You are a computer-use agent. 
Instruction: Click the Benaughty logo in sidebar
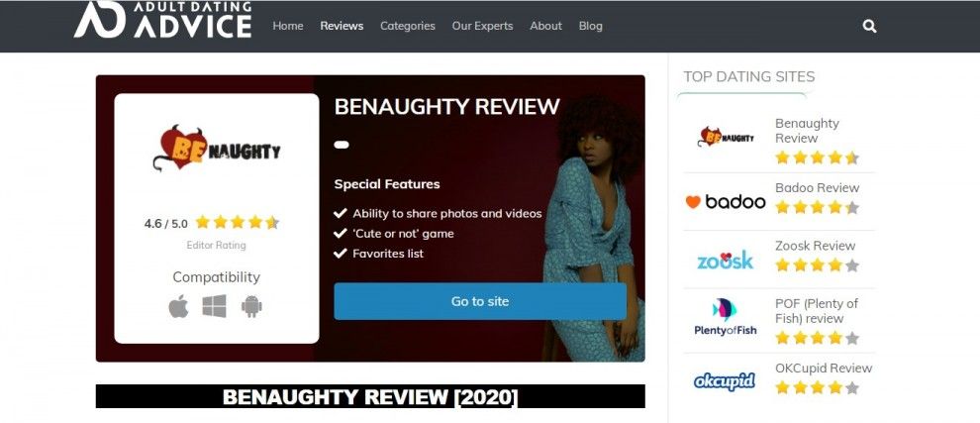726,137
